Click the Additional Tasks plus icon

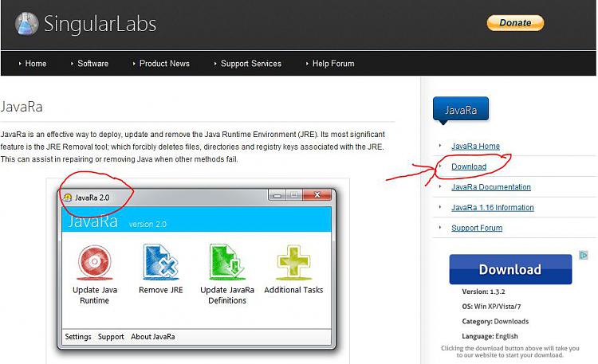point(293,262)
